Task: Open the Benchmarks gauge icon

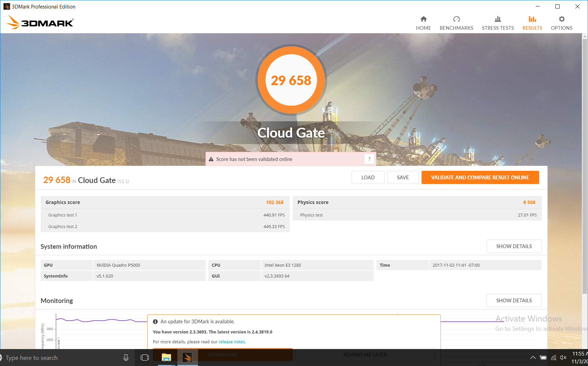Action: coord(456,19)
